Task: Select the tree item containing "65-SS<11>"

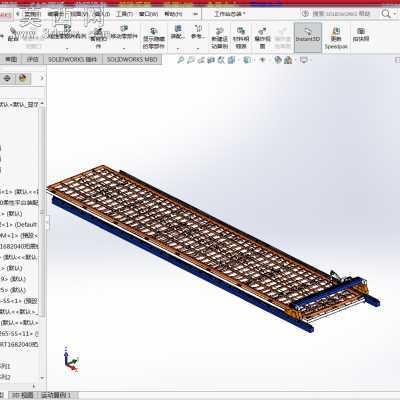Action: pos(19,333)
